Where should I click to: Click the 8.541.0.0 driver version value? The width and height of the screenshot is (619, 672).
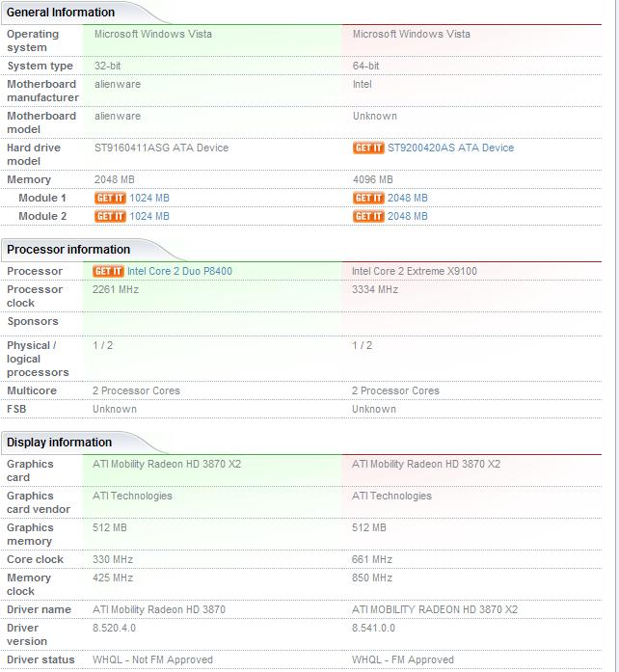click(375, 629)
